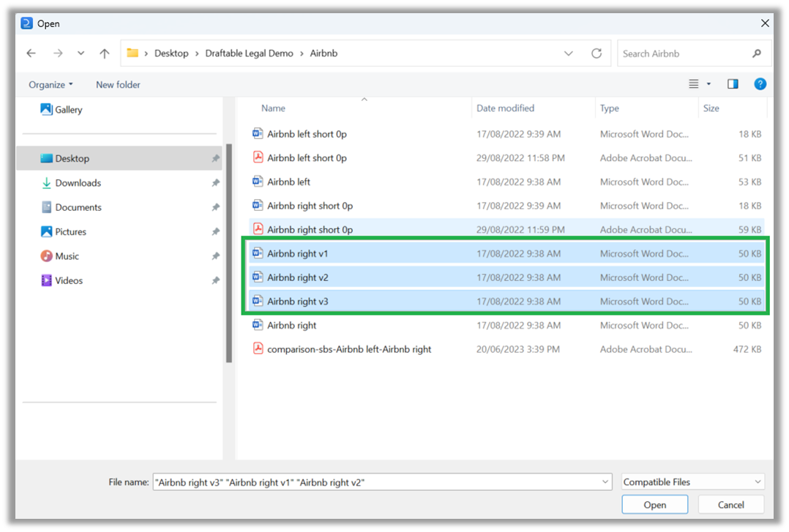Expand the File name dropdown arrow
The height and width of the screenshot is (532, 789).
coord(605,482)
